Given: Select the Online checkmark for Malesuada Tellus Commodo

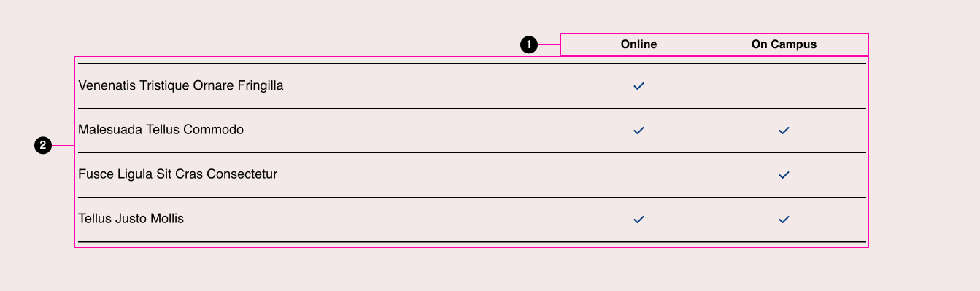Looking at the screenshot, I should coord(638,131).
